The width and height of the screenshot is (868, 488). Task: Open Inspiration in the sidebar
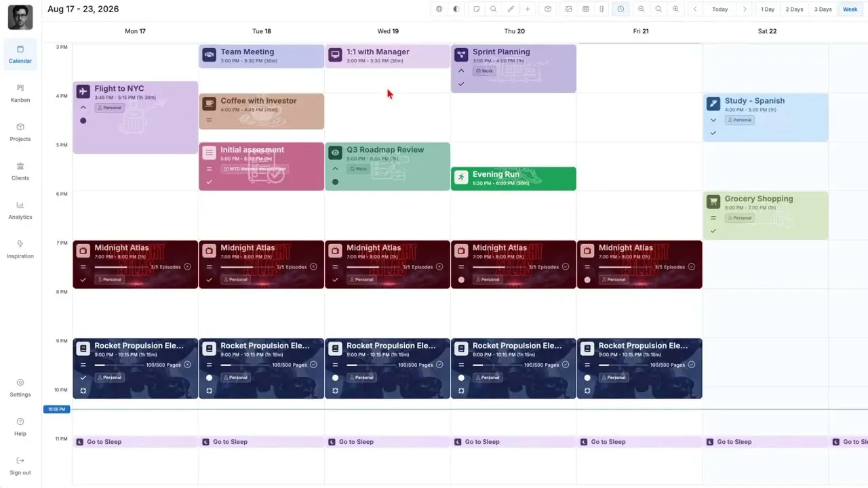click(20, 249)
